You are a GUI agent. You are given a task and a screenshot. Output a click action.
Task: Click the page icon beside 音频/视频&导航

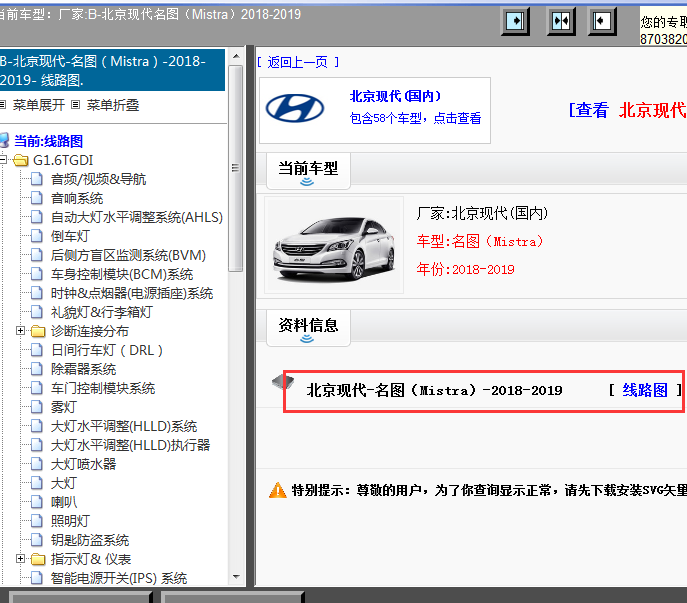[37, 179]
